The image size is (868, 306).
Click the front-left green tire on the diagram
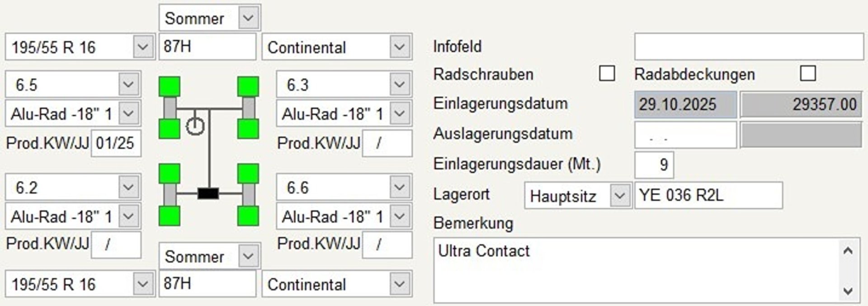[x=170, y=86]
